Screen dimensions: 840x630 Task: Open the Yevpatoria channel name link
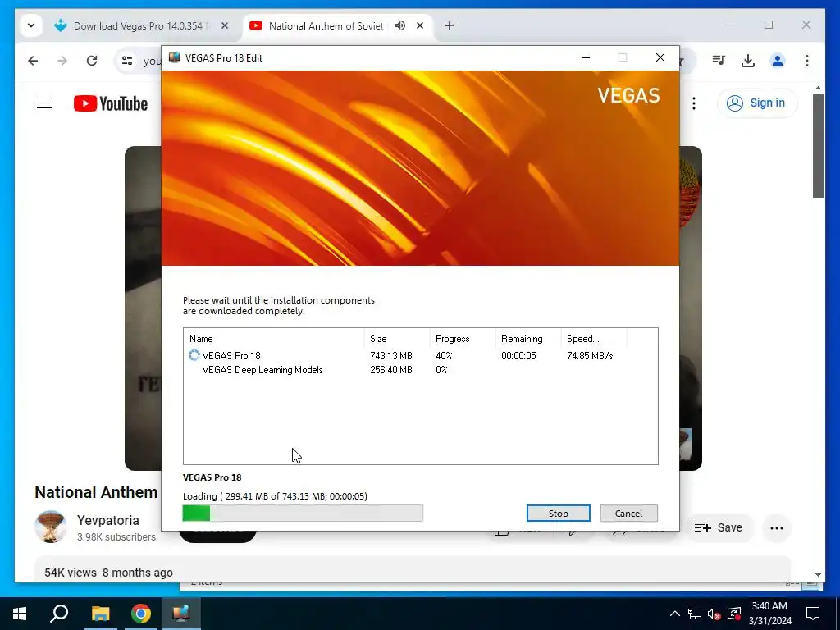coord(107,520)
